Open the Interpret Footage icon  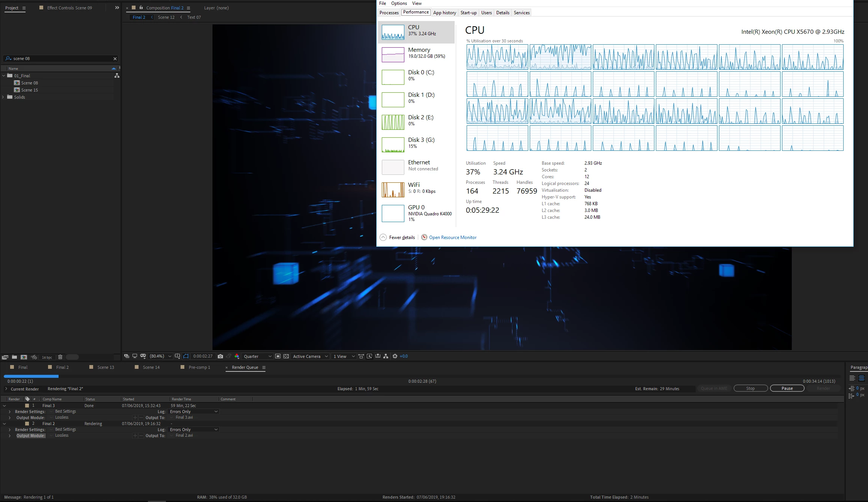[5, 357]
